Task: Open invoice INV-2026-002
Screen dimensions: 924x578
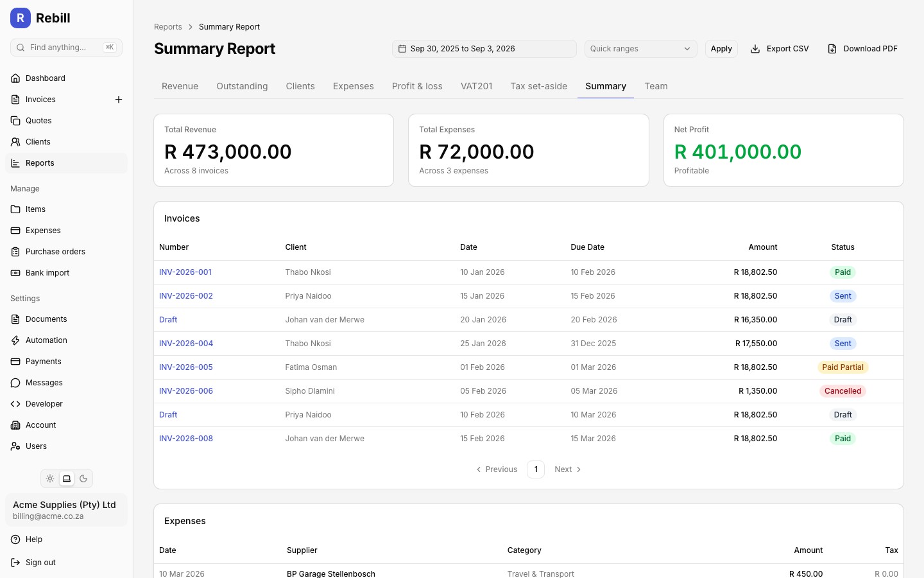Action: click(186, 296)
